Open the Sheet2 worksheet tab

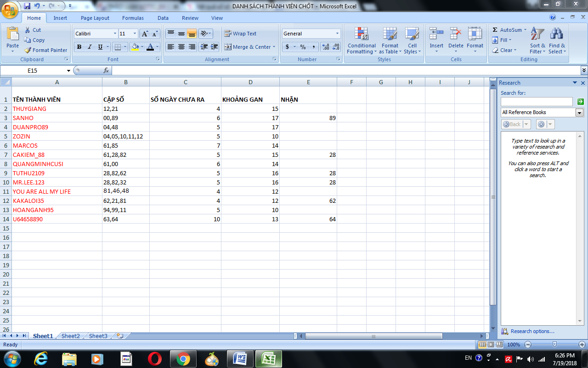point(70,336)
